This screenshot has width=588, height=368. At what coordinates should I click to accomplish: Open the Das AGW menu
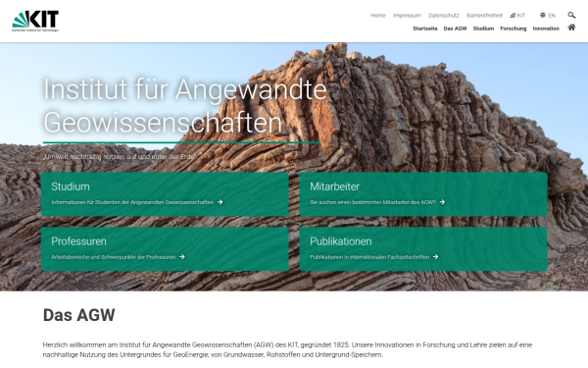[455, 28]
